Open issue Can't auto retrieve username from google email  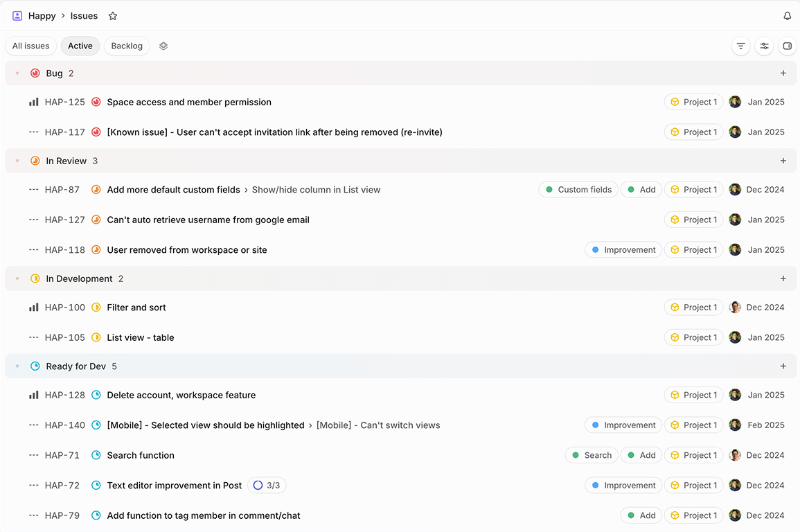208,220
